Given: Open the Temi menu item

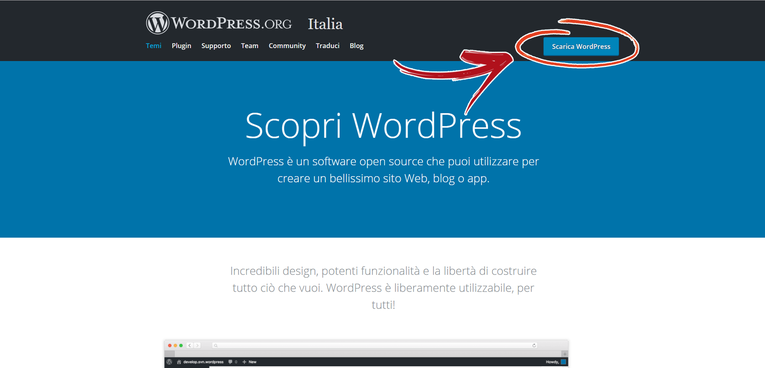Looking at the screenshot, I should [153, 46].
